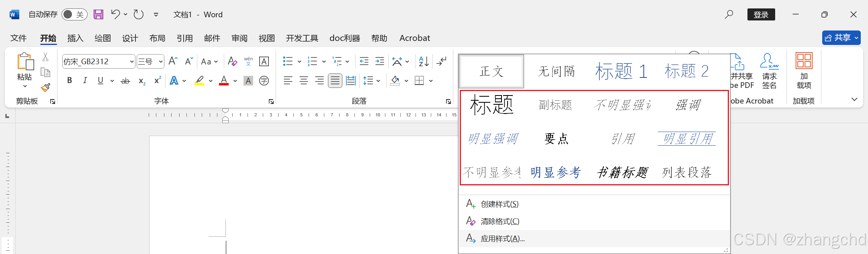The width and height of the screenshot is (868, 254).
Task: Collapse the ribbon with chevron
Action: (x=854, y=99)
